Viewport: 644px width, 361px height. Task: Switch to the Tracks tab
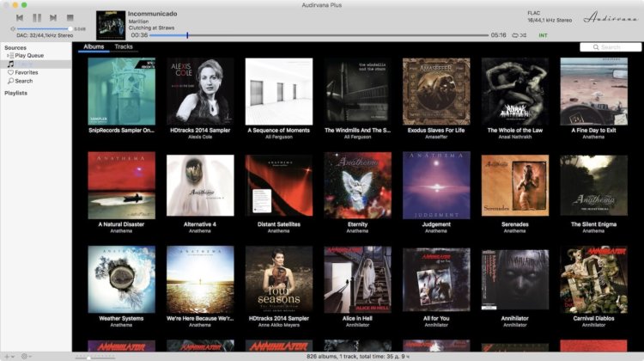tap(124, 47)
